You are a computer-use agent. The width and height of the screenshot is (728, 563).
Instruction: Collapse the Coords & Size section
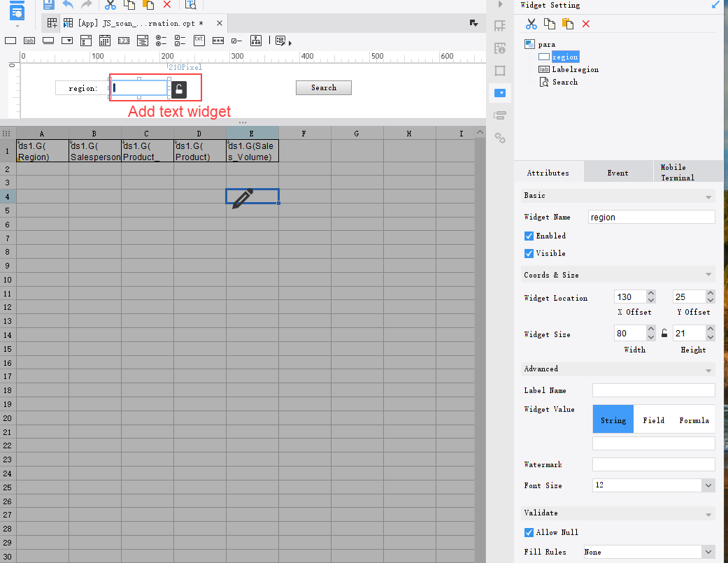point(709,275)
